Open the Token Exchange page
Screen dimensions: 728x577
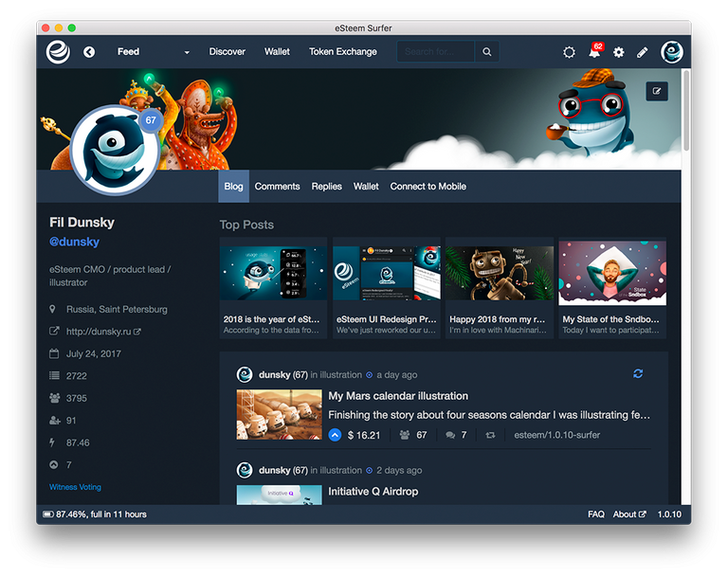[x=343, y=52]
